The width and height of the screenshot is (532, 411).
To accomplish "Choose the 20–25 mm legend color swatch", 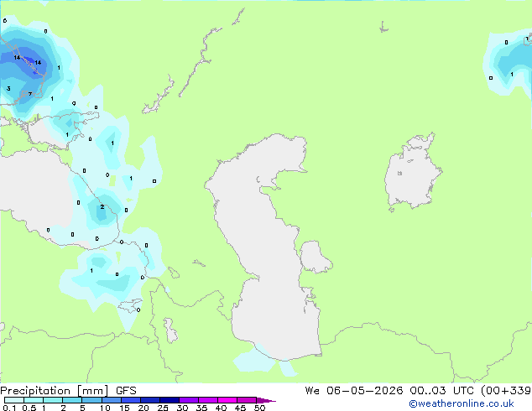I will 150,400.
